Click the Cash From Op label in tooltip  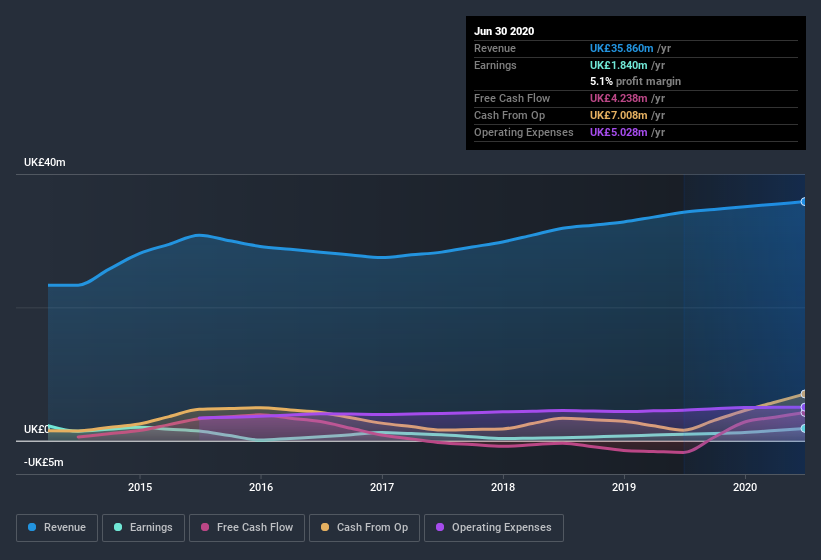509,115
